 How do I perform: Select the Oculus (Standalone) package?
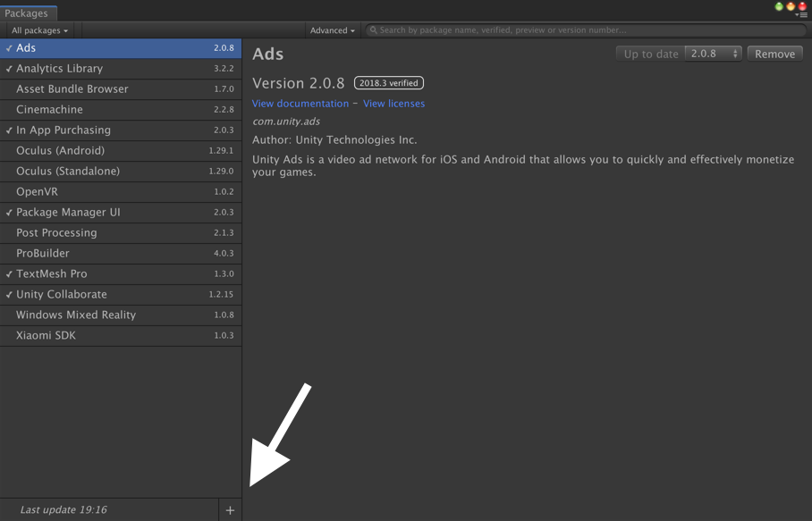[121, 172]
